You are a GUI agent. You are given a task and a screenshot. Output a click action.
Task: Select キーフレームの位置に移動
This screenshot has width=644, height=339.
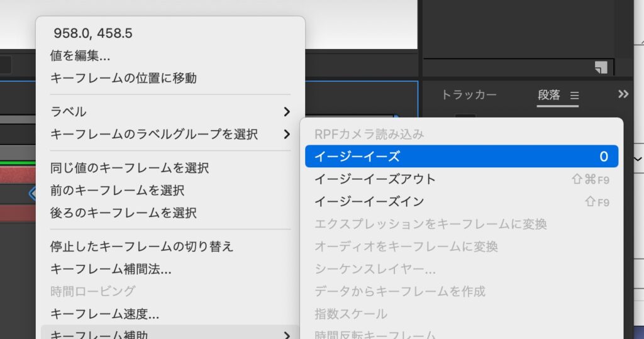pos(123,78)
